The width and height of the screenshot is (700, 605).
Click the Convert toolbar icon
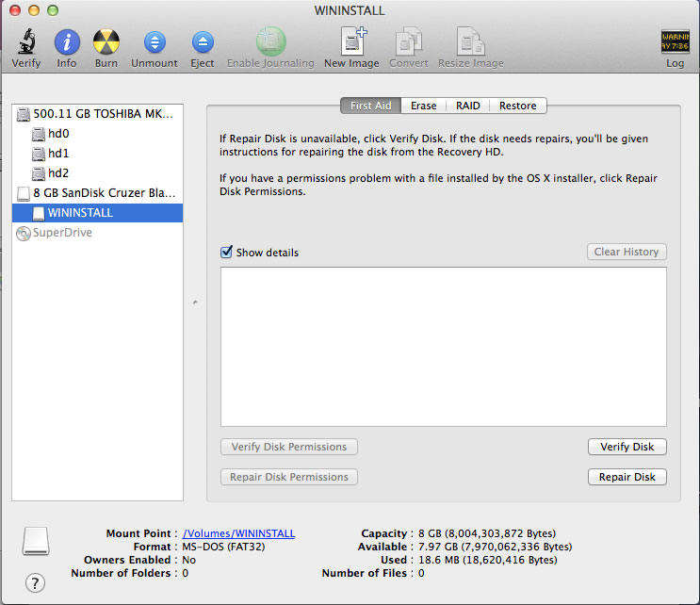point(409,41)
